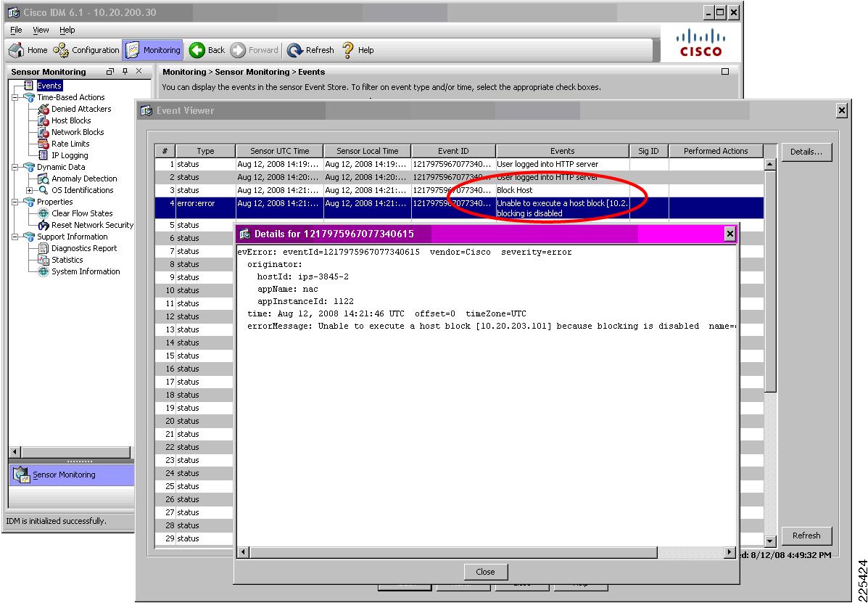
Task: Click the Cisco logo
Action: 700,44
